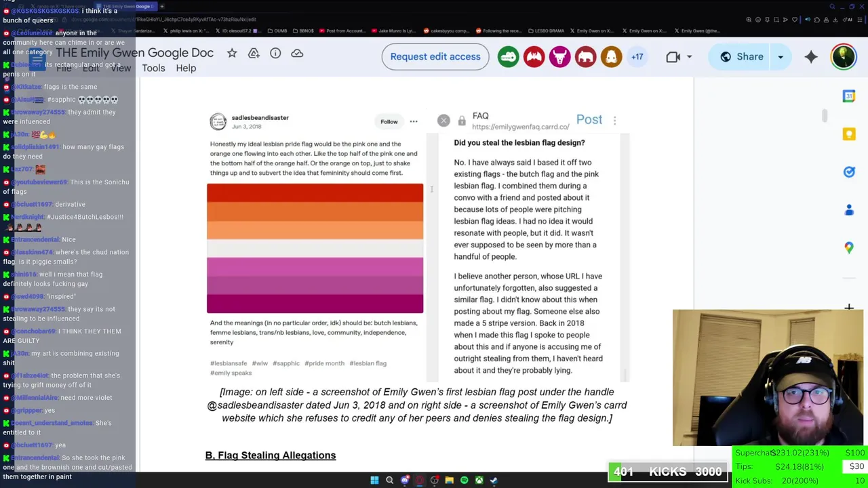Check the cloud document status icon

(297, 53)
